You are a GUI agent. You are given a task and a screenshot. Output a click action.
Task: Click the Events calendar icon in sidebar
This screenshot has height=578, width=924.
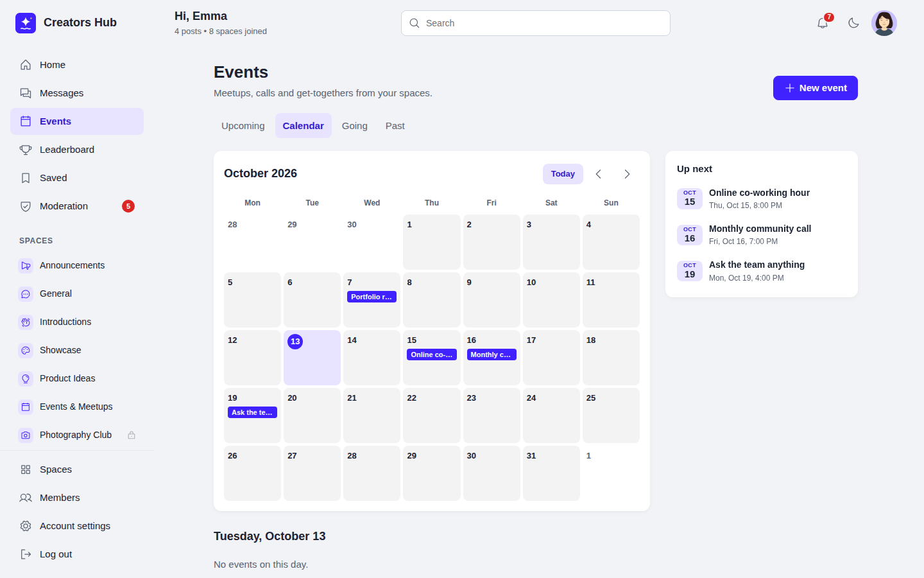click(x=26, y=121)
